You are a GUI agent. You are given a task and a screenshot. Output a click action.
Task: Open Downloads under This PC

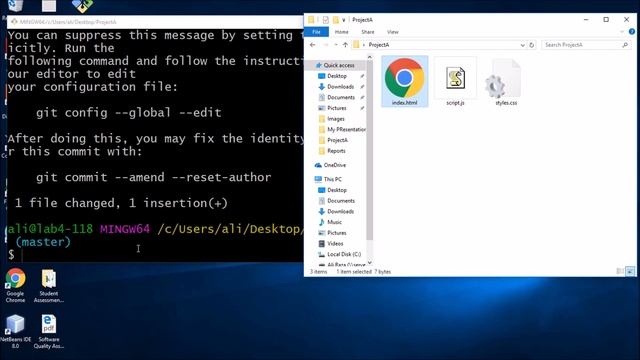340,211
